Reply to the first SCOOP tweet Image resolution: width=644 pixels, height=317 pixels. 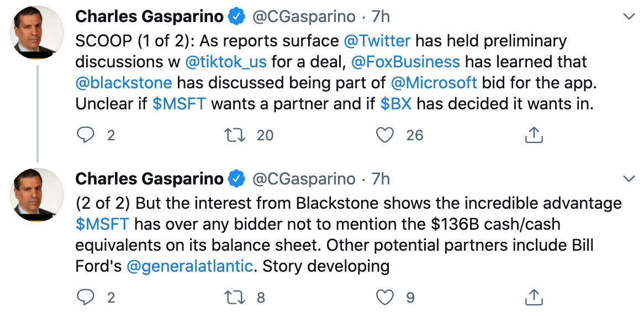coord(85,135)
